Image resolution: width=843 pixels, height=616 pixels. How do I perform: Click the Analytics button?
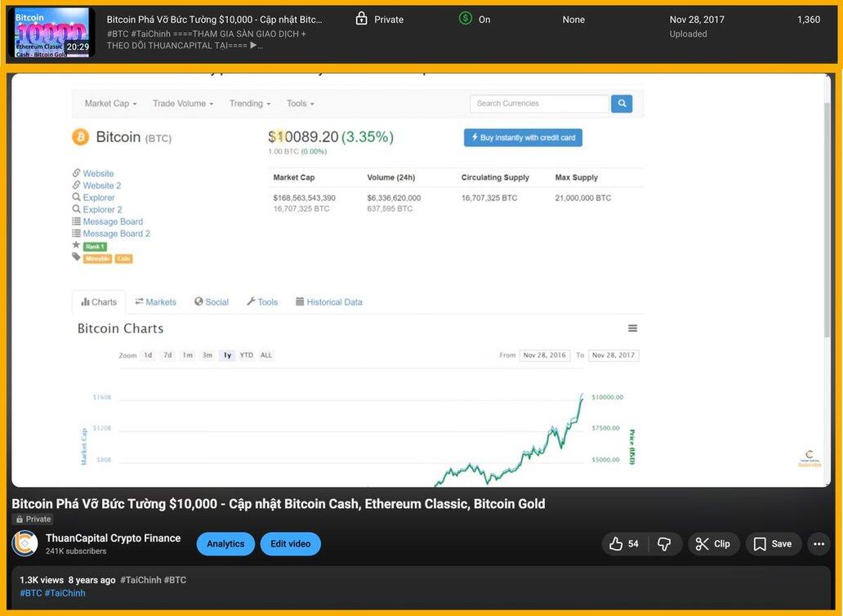coord(225,544)
